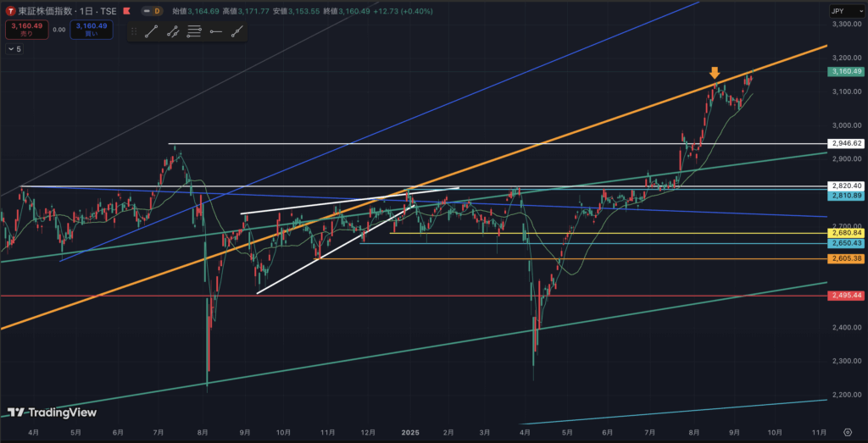Click the orange down arrow marker
The width and height of the screenshot is (868, 443).
pos(715,73)
